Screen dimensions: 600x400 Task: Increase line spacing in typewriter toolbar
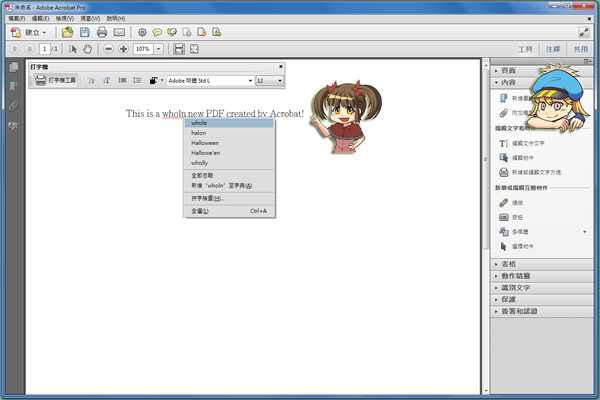(x=137, y=80)
